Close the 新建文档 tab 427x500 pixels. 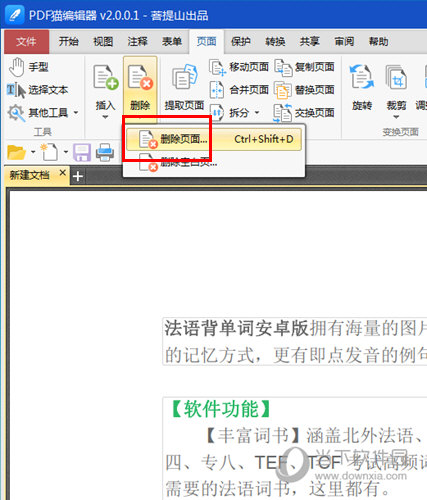click(63, 173)
